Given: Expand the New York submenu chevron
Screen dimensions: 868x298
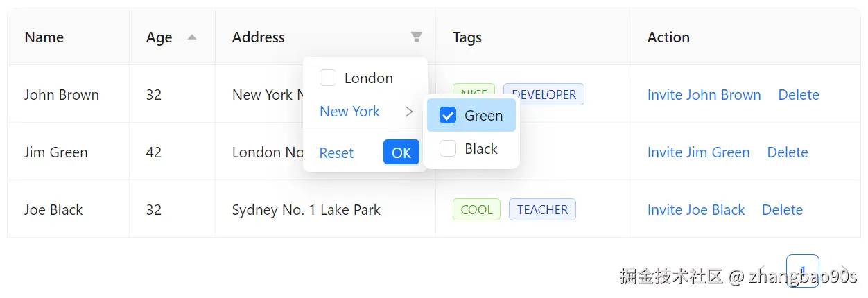Looking at the screenshot, I should click(409, 112).
